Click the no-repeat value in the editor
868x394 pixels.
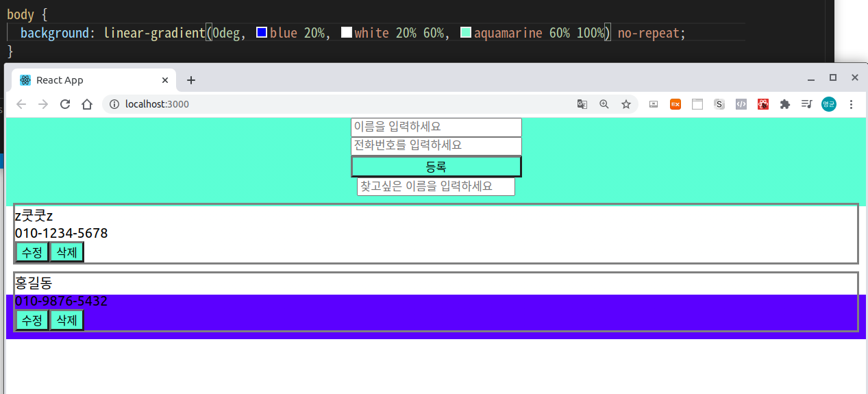(x=648, y=32)
